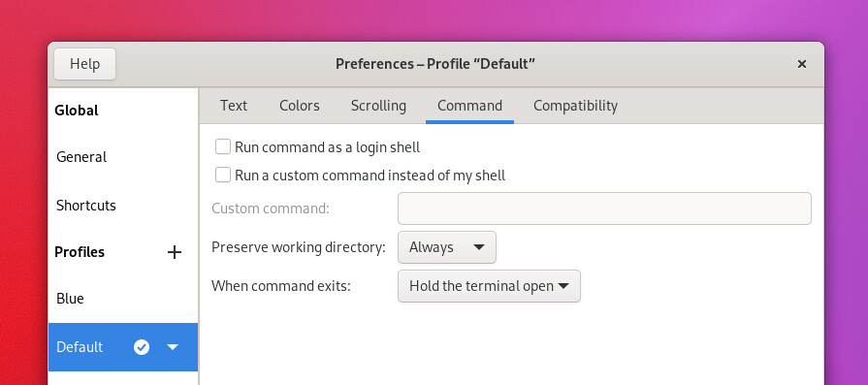Screen dimensions: 868x385
Task: Click the Help button
Action: click(84, 64)
